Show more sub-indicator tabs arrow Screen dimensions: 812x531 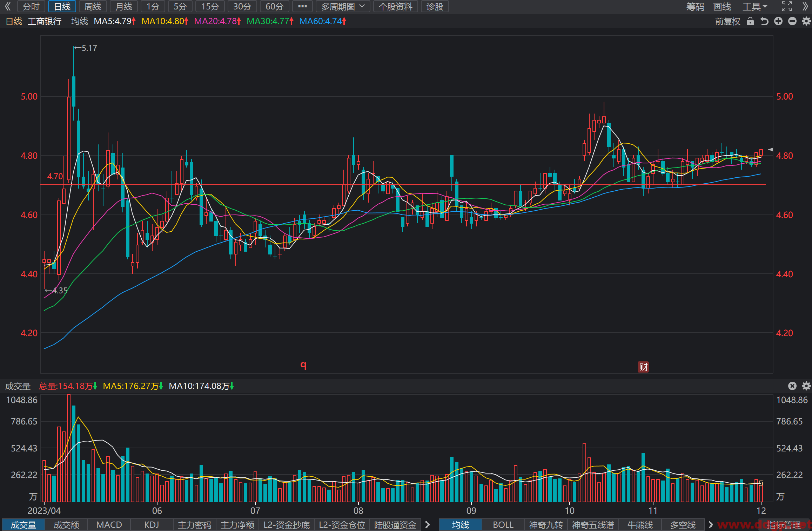click(427, 525)
